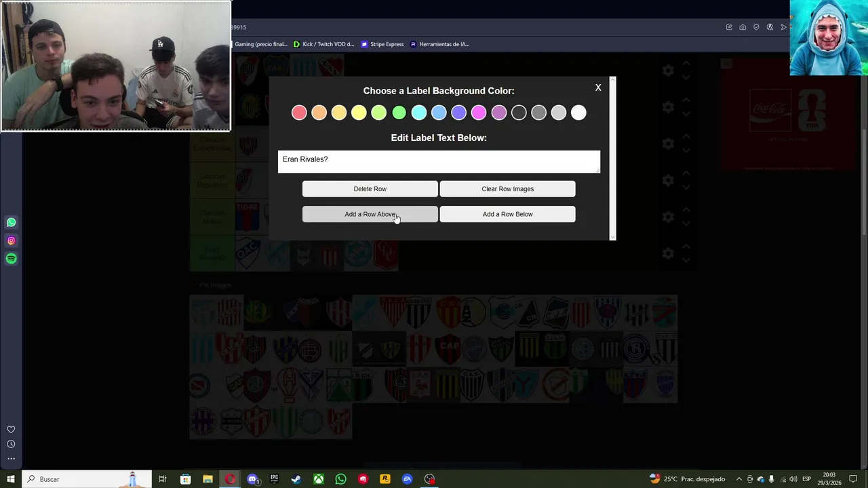This screenshot has height=488, width=868.
Task: Click the dialog scrollbar down arrow
Action: tap(613, 237)
